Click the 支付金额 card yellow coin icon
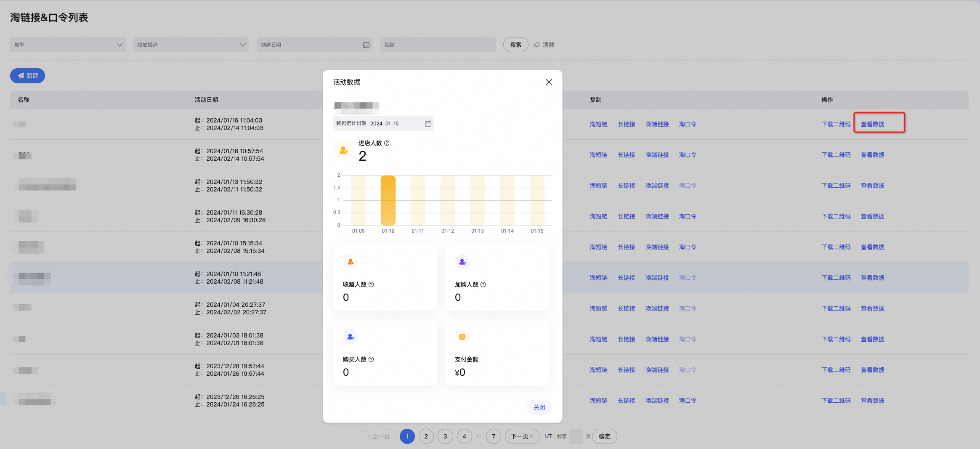The width and height of the screenshot is (980, 449). tap(462, 337)
